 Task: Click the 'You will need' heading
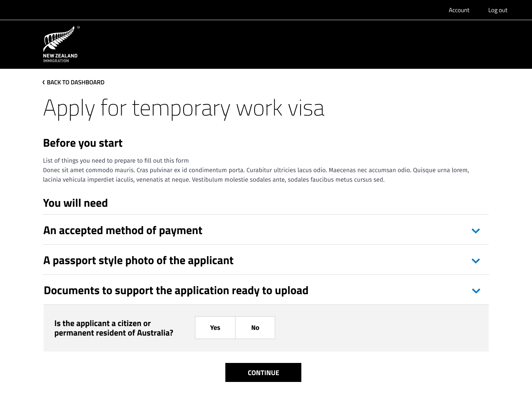click(75, 203)
